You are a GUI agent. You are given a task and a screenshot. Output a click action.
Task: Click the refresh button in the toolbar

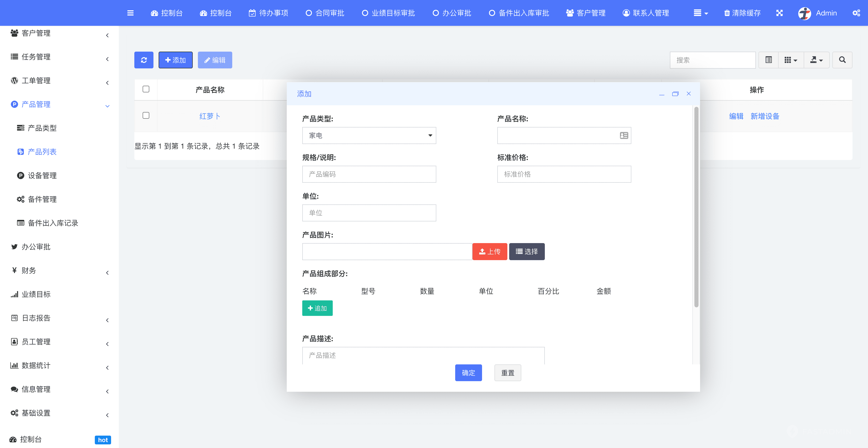click(x=144, y=60)
